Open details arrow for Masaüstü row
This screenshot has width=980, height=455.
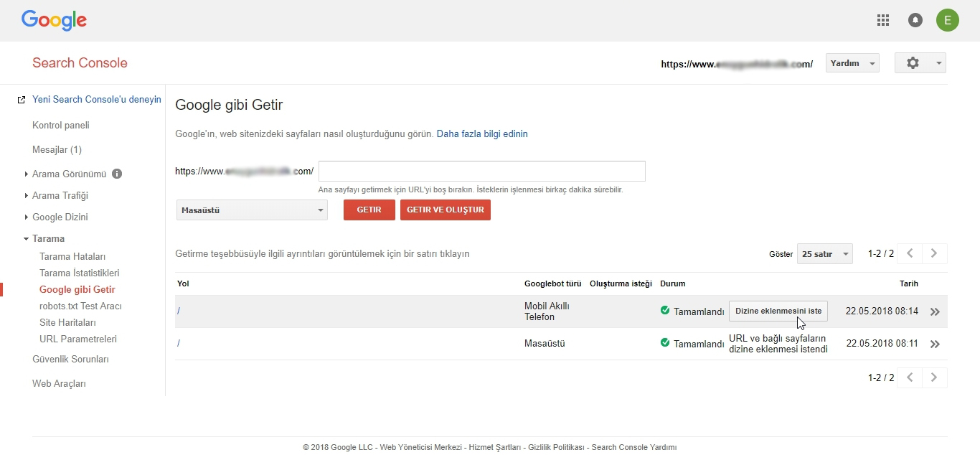(x=934, y=344)
